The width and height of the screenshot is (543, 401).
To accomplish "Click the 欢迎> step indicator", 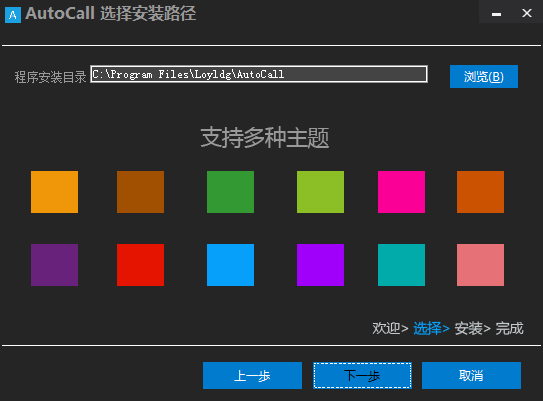I will coord(390,328).
